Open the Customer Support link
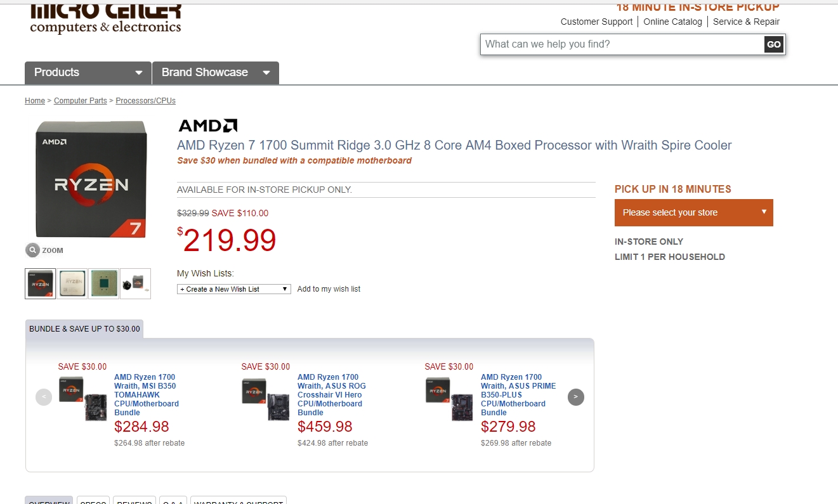 click(596, 22)
